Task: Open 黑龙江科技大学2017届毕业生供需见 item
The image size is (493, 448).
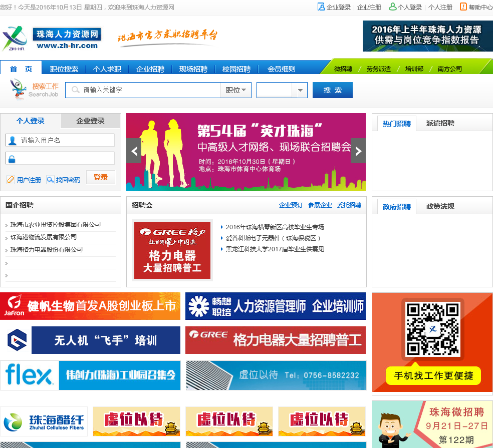Action: [275, 249]
